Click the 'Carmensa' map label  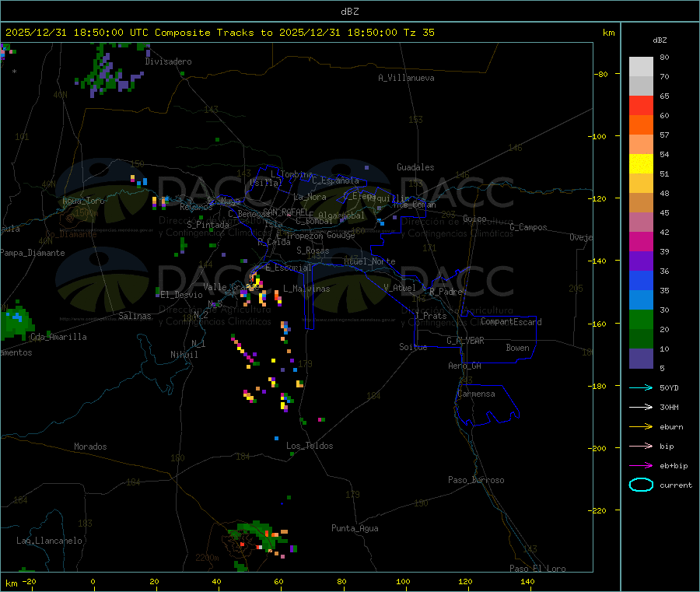[x=476, y=394]
